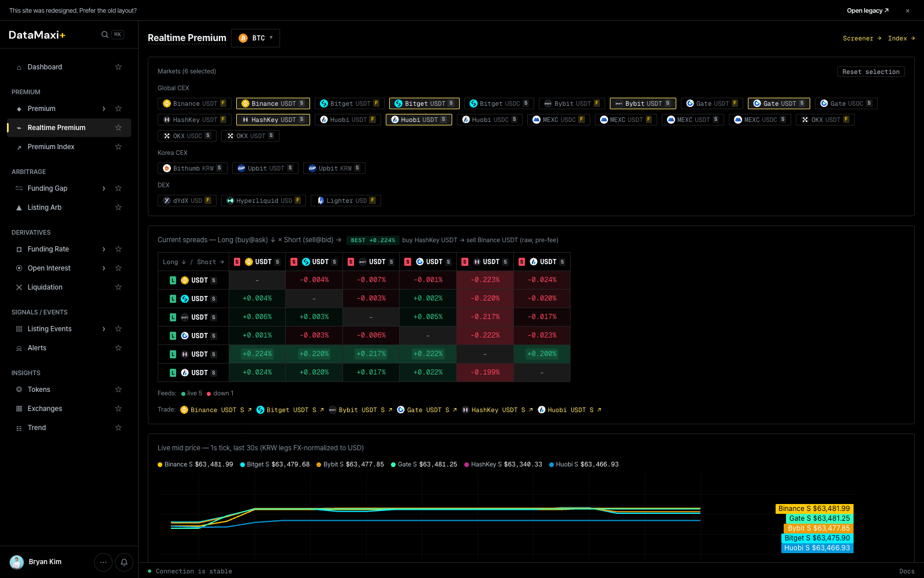Star the Funding Gap item
924x578 pixels.
[x=118, y=188]
